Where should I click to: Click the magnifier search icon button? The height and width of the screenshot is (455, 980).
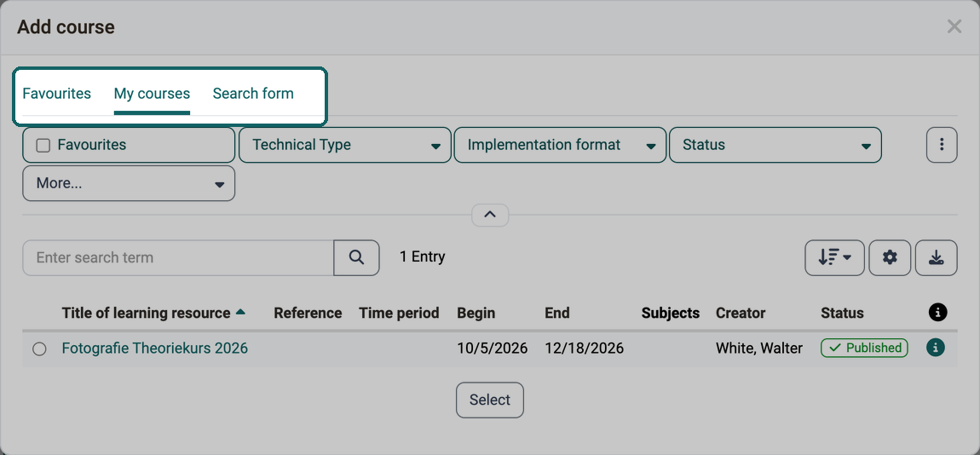[356, 257]
